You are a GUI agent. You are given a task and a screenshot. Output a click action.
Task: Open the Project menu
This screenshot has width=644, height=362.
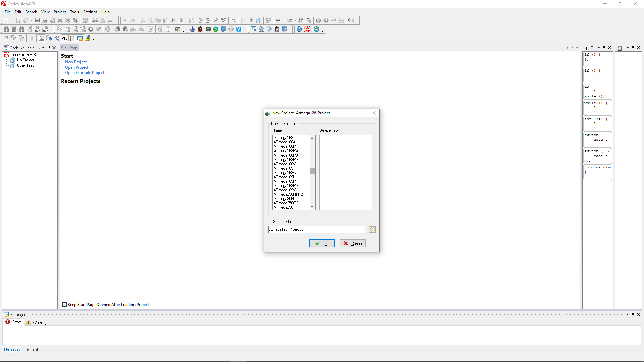[x=60, y=12]
